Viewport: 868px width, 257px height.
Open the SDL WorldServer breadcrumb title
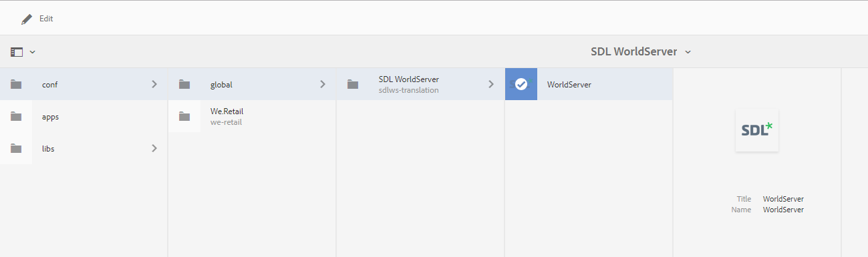(x=633, y=51)
